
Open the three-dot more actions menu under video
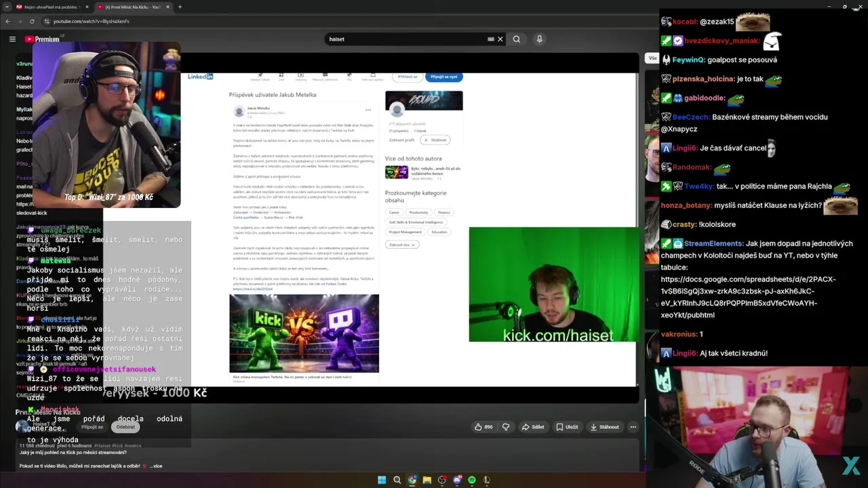[x=633, y=427]
